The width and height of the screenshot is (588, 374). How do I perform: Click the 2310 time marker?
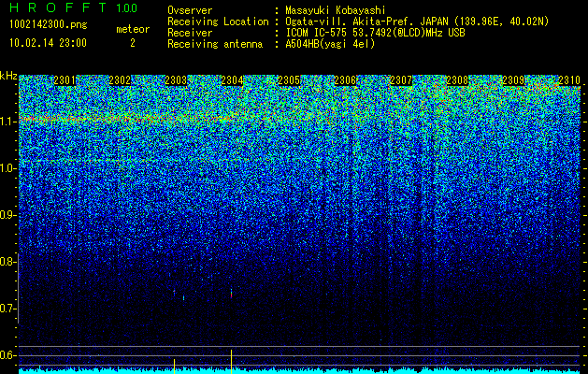tap(569, 80)
